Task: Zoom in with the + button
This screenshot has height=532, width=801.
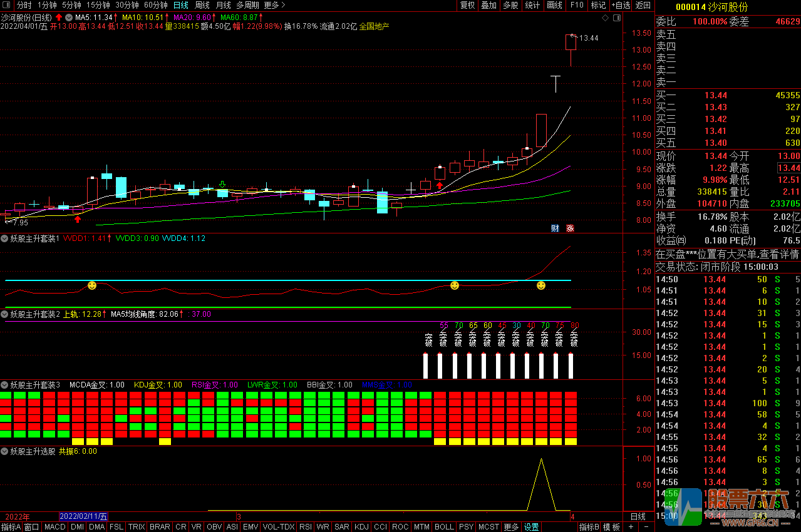Action: (x=631, y=527)
